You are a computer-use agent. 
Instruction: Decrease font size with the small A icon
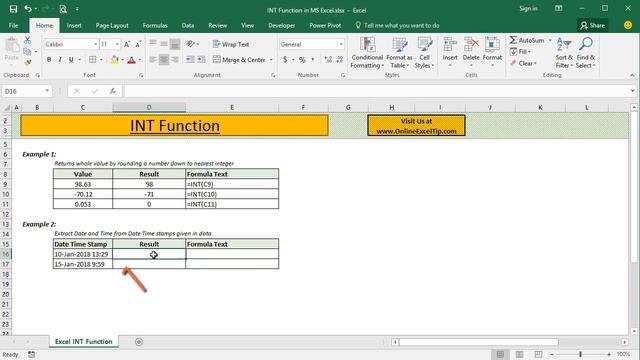point(138,44)
